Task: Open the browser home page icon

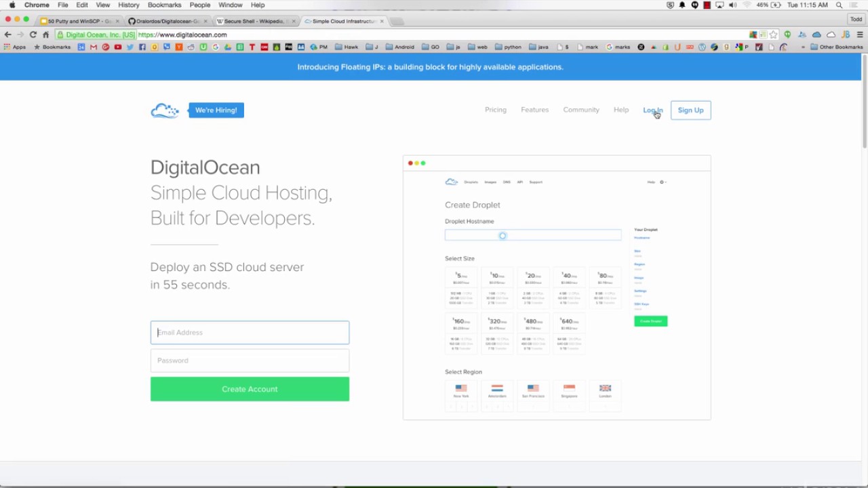Action: click(45, 35)
